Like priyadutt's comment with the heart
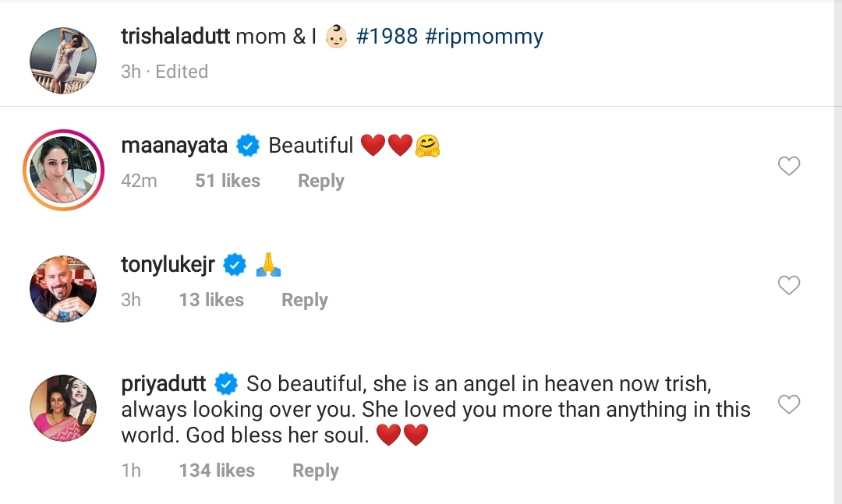Image resolution: width=842 pixels, height=504 pixels. click(x=789, y=404)
